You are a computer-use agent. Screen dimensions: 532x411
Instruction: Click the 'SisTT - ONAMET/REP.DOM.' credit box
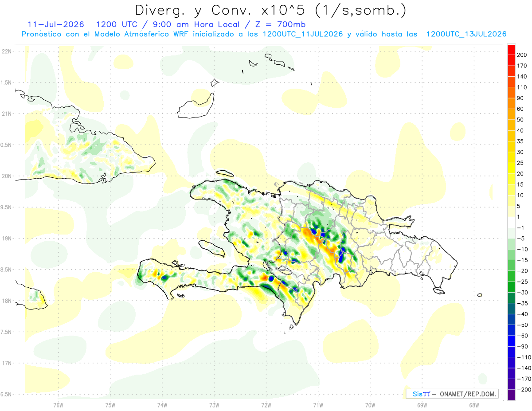(x=452, y=394)
